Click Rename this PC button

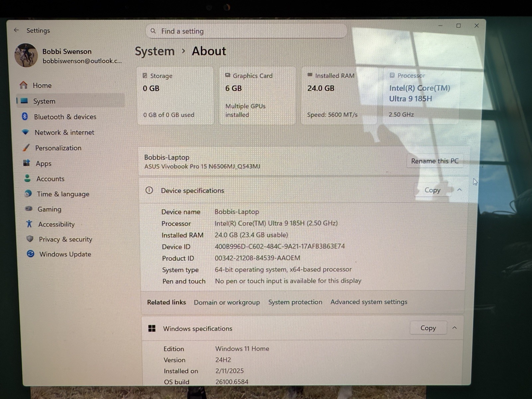[x=435, y=161]
